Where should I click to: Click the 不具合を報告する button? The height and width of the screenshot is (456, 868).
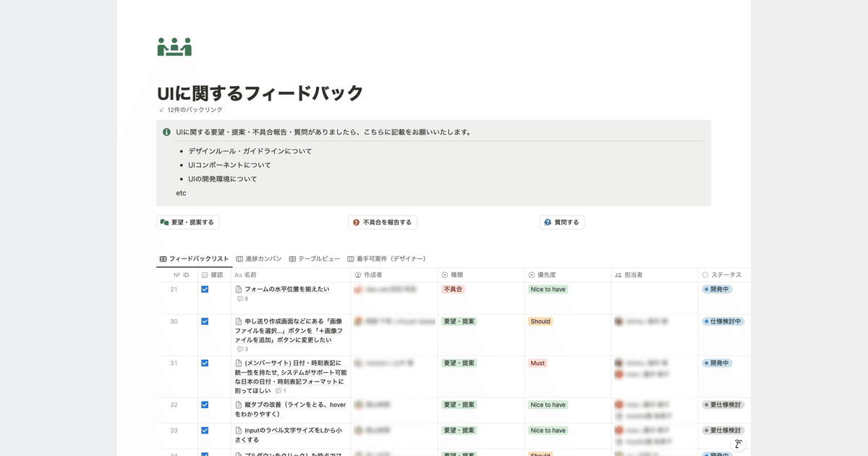click(x=383, y=222)
